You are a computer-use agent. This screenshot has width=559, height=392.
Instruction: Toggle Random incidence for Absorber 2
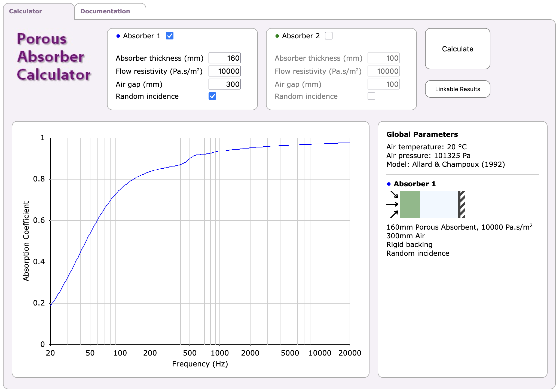371,96
